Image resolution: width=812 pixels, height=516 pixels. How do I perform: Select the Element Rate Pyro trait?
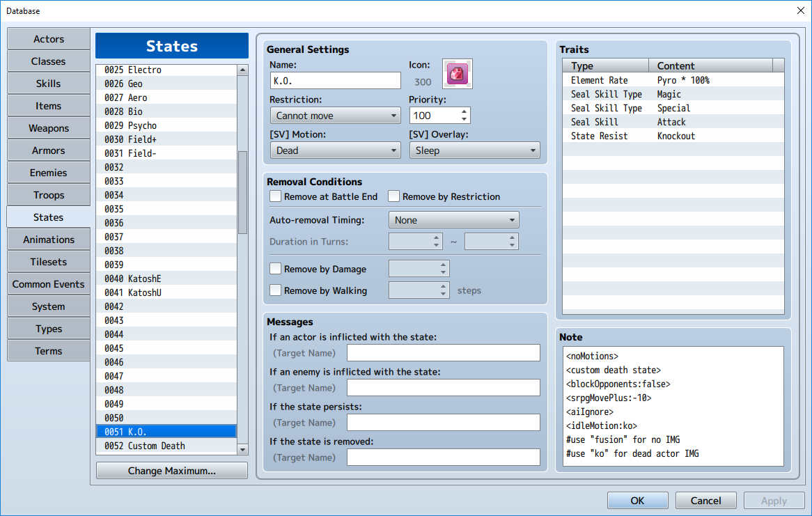pyautogui.click(x=673, y=80)
